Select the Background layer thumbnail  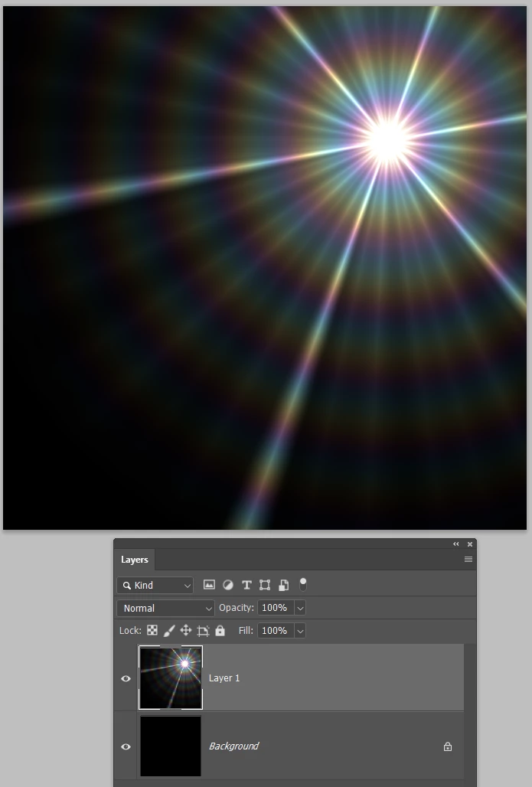point(171,746)
